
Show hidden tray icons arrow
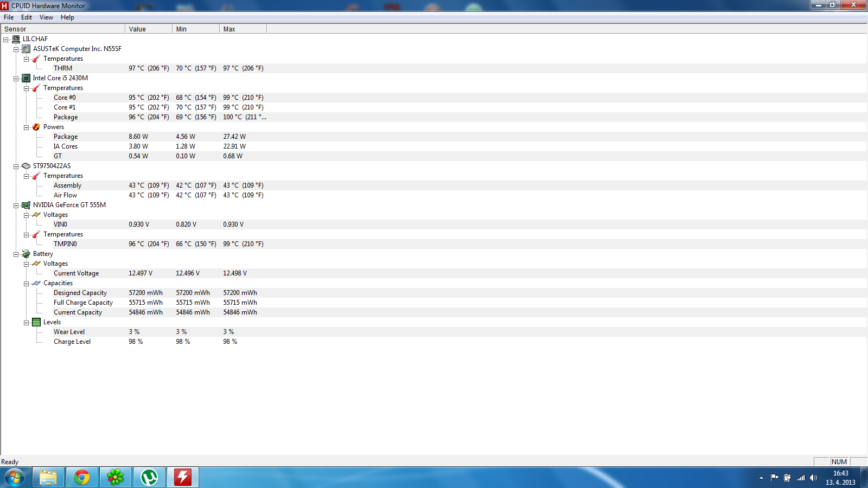click(761, 478)
